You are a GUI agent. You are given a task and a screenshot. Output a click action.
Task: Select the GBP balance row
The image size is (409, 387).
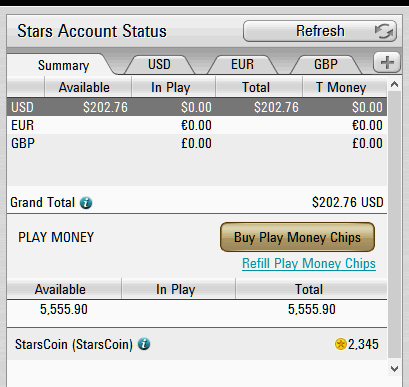[197, 143]
